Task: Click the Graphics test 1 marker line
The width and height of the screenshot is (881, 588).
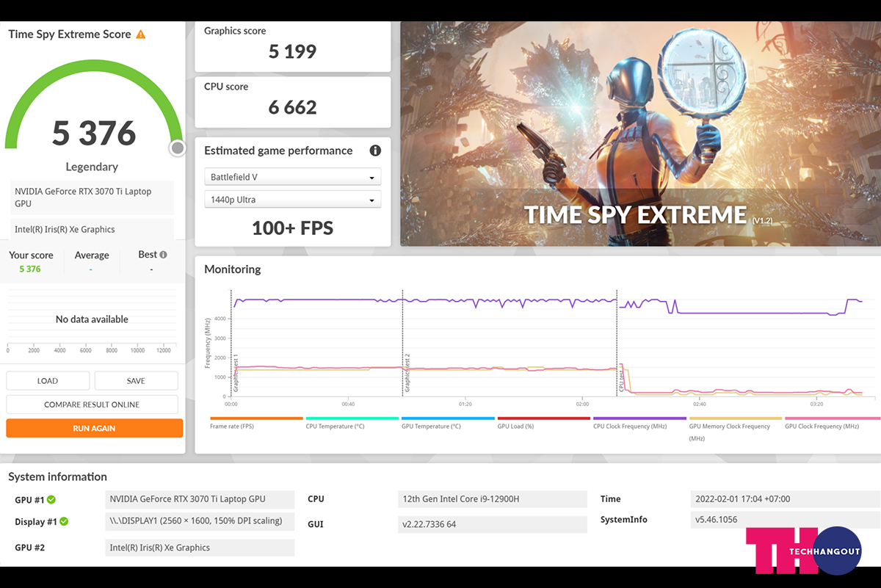Action: tap(232, 344)
